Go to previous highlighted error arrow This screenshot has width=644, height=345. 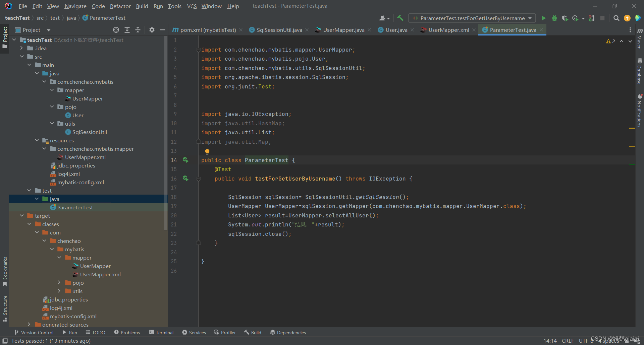click(x=622, y=41)
